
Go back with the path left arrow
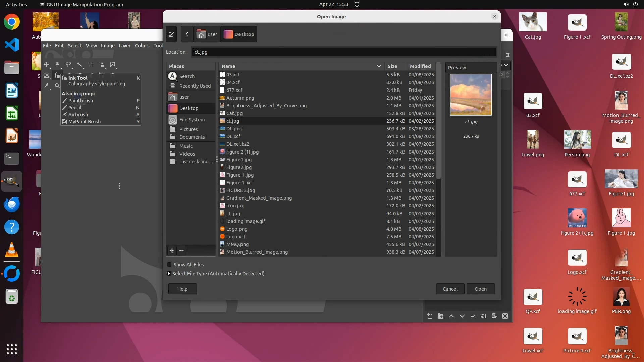(x=187, y=34)
